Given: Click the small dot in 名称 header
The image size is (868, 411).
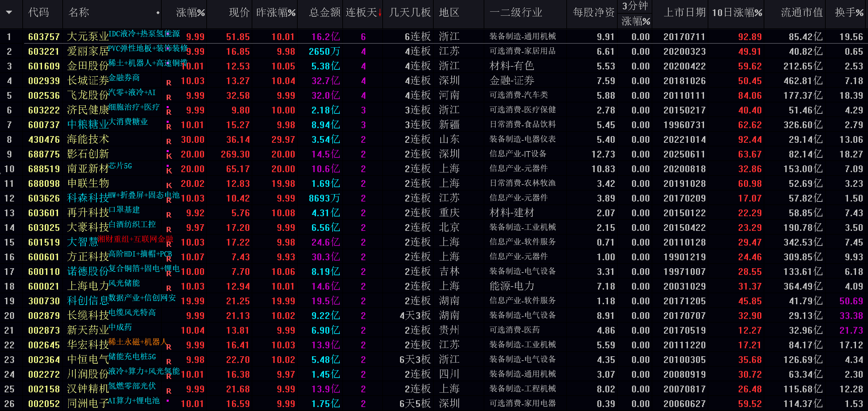Looking at the screenshot, I should click(158, 13).
